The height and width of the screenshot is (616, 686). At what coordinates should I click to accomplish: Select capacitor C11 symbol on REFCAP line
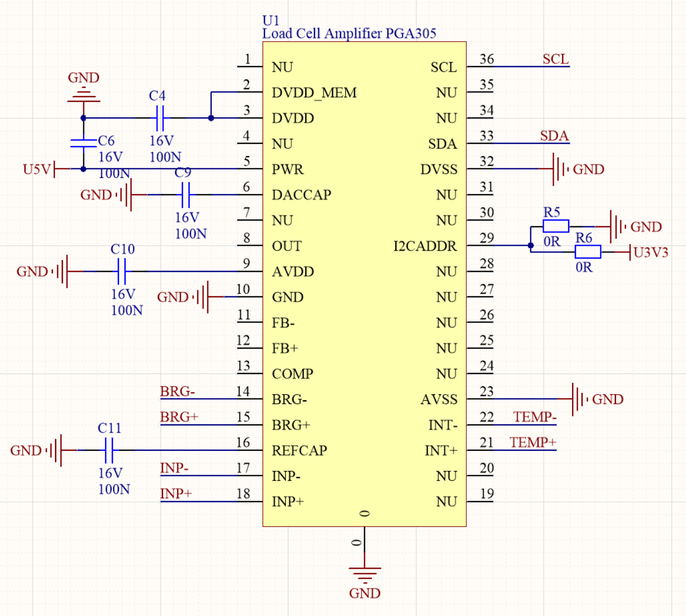pos(109,450)
